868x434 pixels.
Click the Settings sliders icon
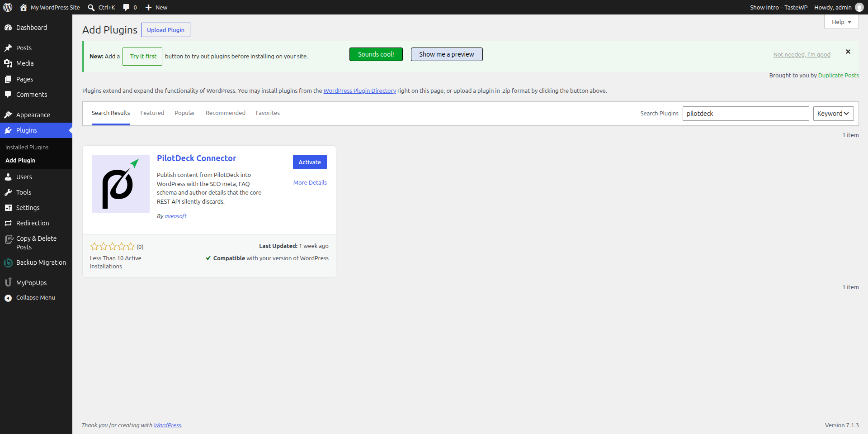(x=8, y=208)
